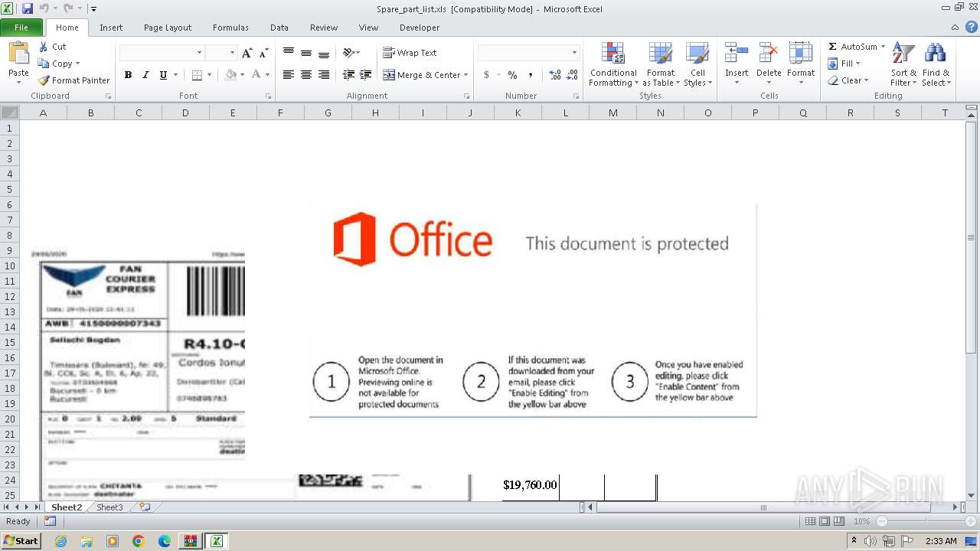
Task: Click Increase Decimal icon
Action: pyautogui.click(x=555, y=75)
